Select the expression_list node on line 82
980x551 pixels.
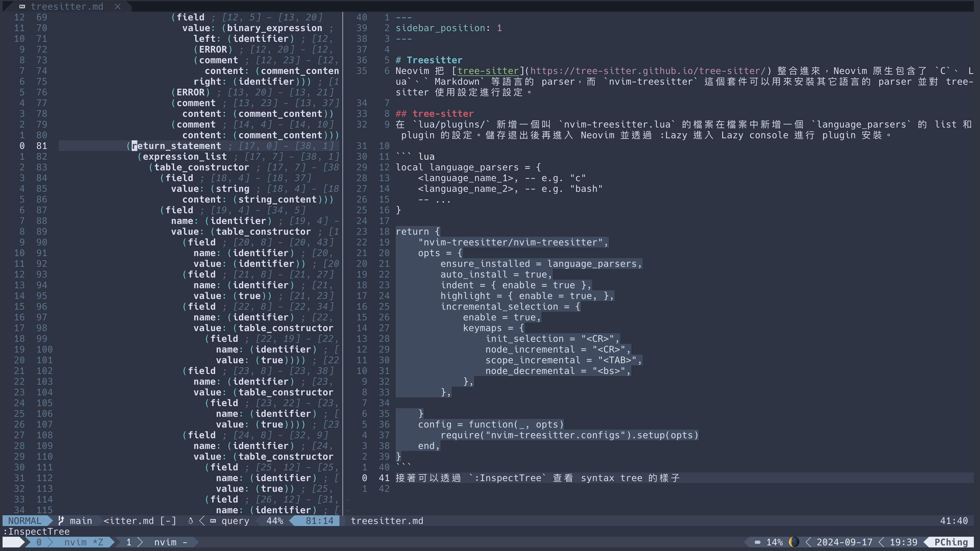(x=185, y=157)
